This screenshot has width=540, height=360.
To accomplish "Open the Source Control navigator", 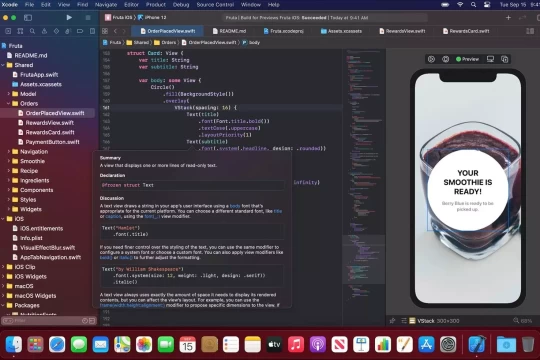I will [x=20, y=31].
